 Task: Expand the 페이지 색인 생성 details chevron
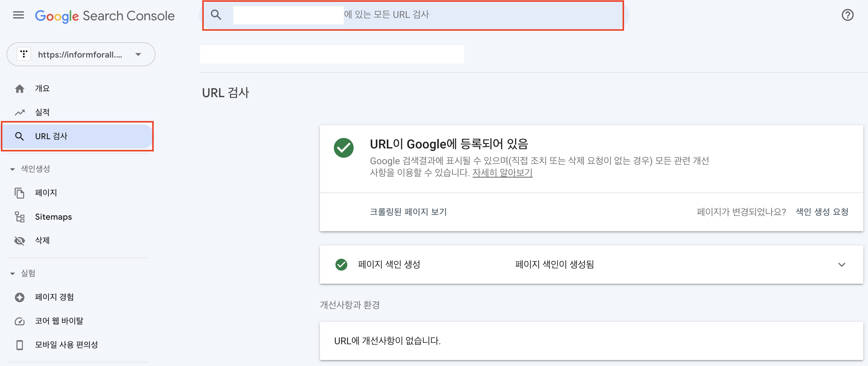pyautogui.click(x=841, y=265)
